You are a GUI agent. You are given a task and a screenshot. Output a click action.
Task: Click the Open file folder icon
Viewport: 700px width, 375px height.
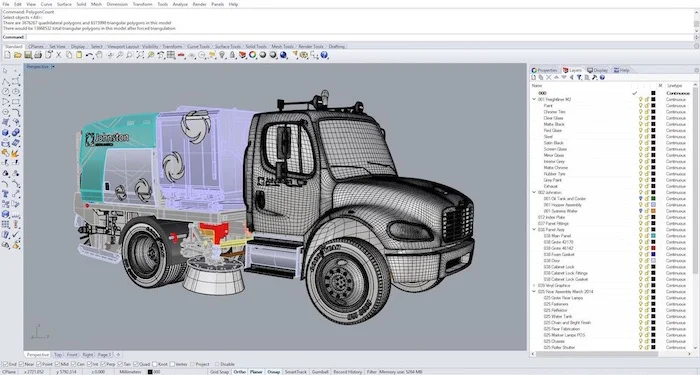tap(17, 55)
